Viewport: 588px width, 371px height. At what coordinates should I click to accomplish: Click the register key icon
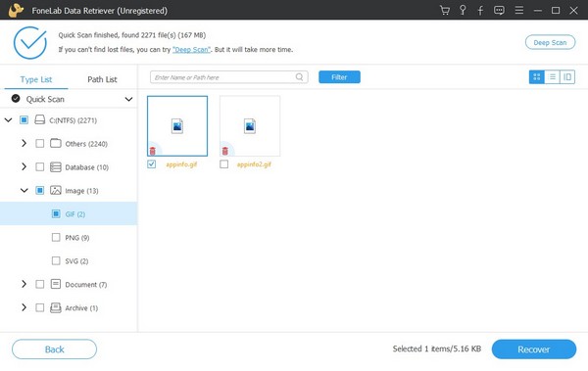[463, 10]
